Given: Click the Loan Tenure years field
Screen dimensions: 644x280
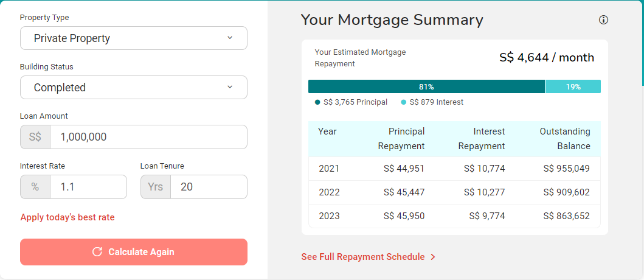Looking at the screenshot, I should coord(208,187).
